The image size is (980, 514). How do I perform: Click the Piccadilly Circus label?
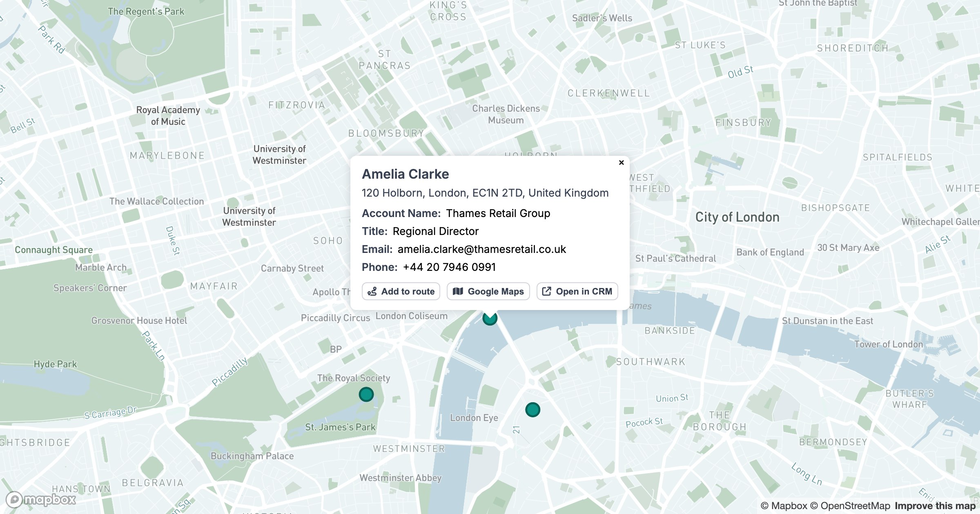point(335,318)
